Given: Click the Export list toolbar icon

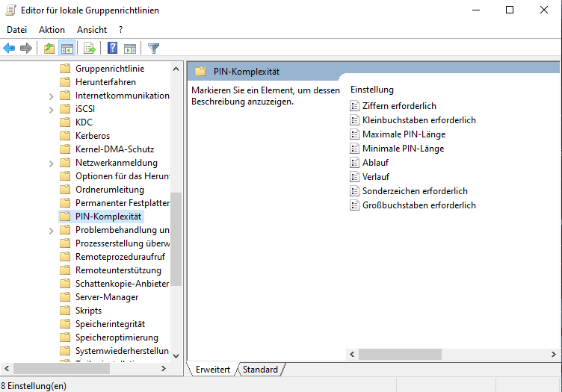Looking at the screenshot, I should click(90, 48).
